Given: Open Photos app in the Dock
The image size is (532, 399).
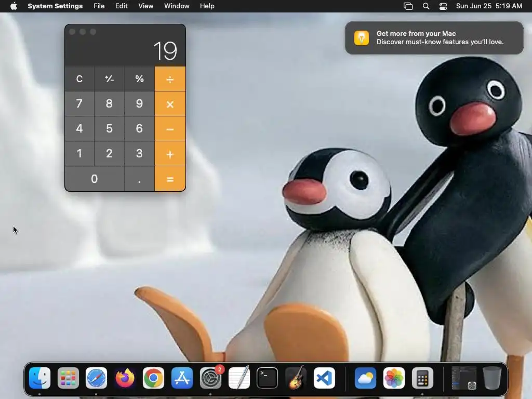Looking at the screenshot, I should [x=394, y=378].
